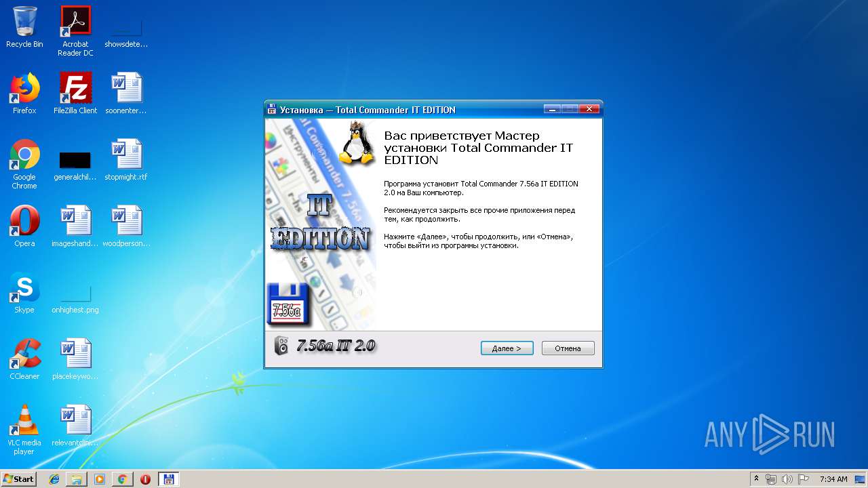This screenshot has width=868, height=488.
Task: Open Opera from the taskbar
Action: tap(145, 479)
